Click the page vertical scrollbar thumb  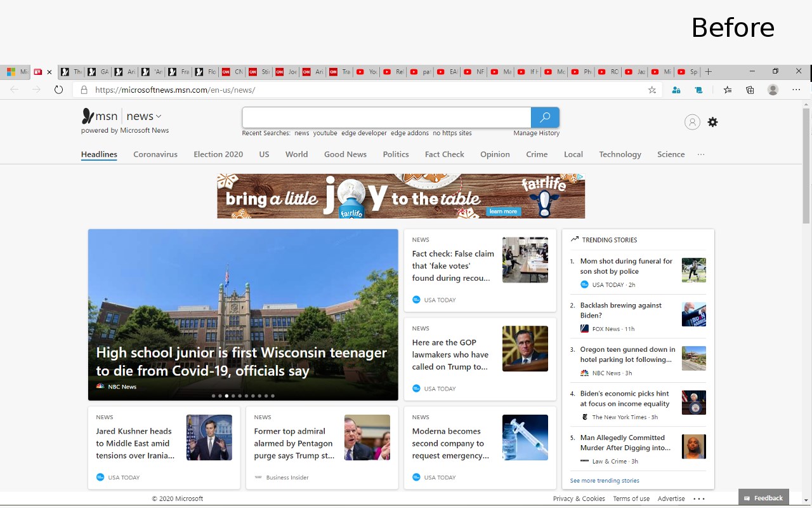[806, 165]
